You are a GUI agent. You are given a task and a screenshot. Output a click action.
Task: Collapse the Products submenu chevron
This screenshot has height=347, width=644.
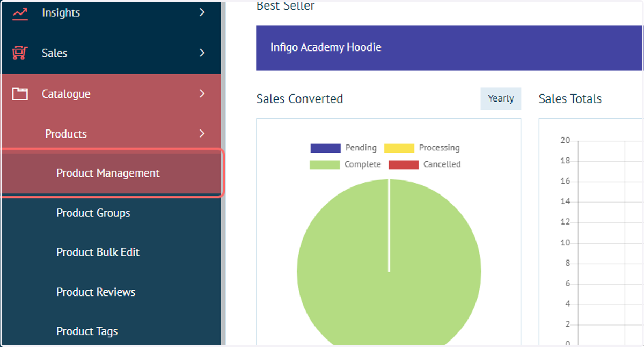coord(202,133)
